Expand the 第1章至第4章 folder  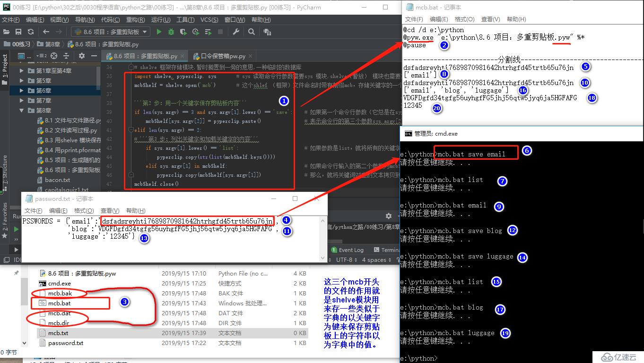point(22,70)
